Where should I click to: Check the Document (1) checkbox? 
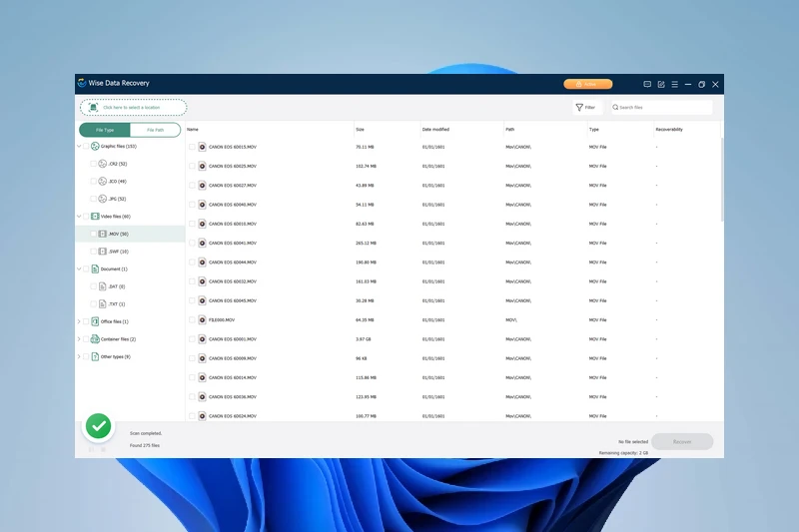point(86,268)
